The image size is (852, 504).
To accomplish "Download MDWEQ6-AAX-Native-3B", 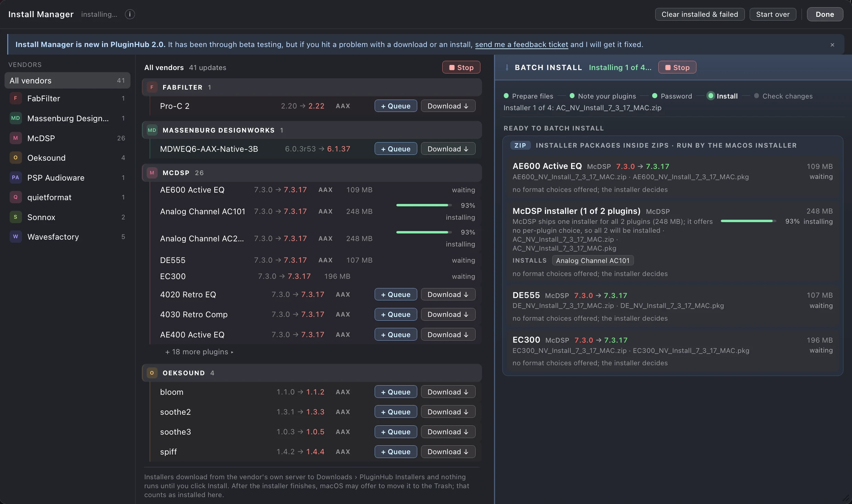I will coord(448,149).
